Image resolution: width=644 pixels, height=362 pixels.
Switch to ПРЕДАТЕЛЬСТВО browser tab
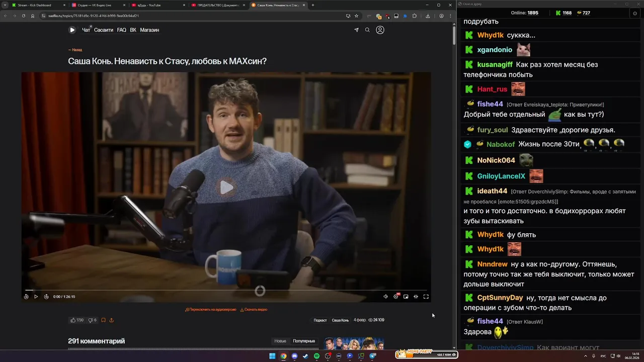pyautogui.click(x=218, y=5)
